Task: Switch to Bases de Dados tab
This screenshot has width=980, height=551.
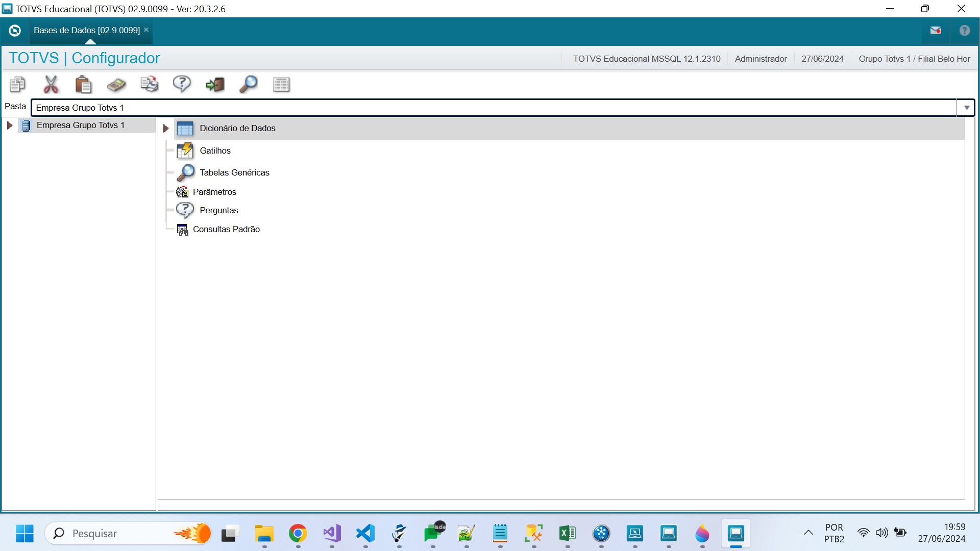Action: tap(86, 30)
